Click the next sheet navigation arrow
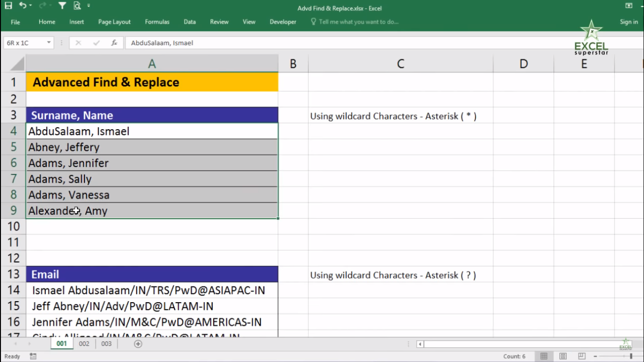This screenshot has width=644, height=362. click(30, 344)
